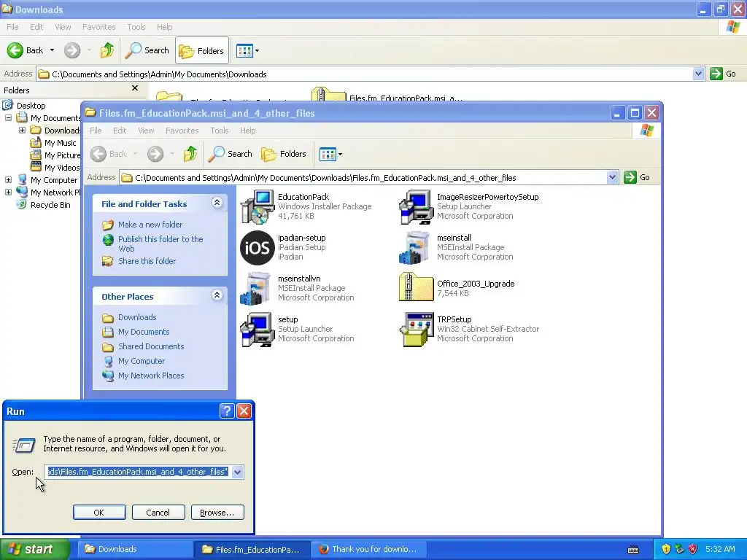Click the 5:32 AM taskbar clock

pos(720,549)
